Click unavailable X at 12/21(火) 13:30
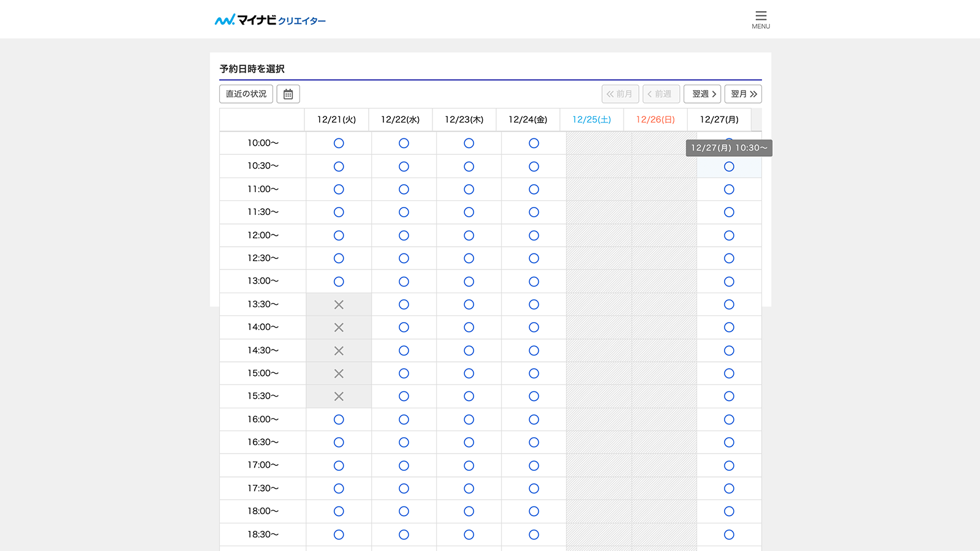 coord(339,304)
